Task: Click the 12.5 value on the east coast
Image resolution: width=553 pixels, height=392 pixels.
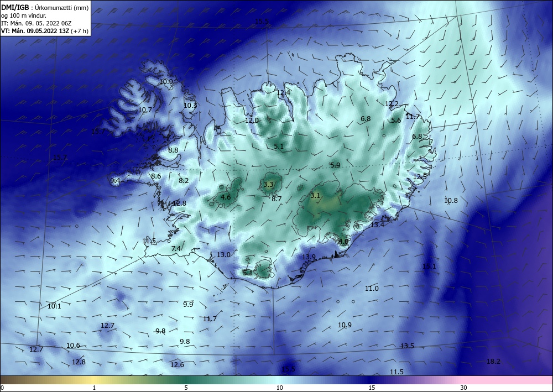Action: click(420, 176)
